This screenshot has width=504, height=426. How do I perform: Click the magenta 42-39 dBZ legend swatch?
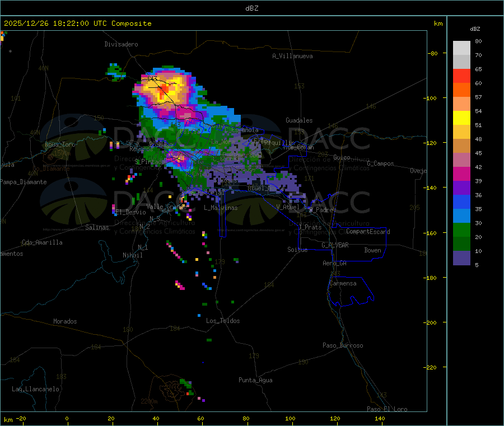[x=461, y=174]
